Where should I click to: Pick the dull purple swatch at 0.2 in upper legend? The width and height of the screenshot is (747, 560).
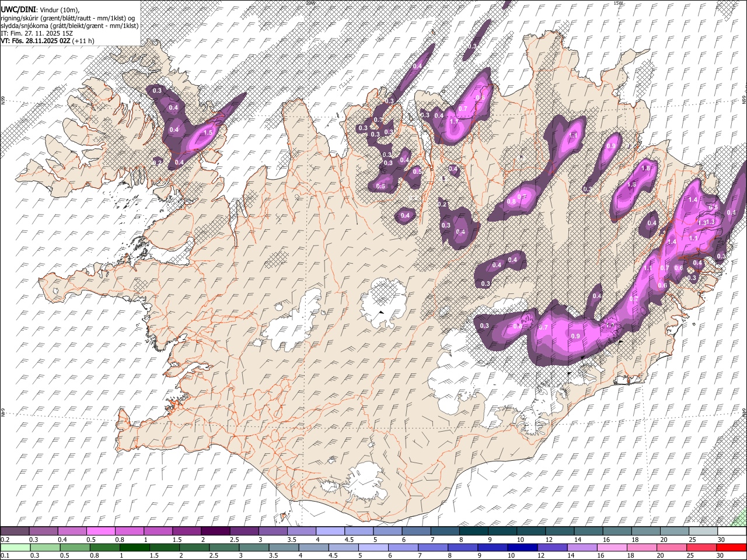(15, 531)
